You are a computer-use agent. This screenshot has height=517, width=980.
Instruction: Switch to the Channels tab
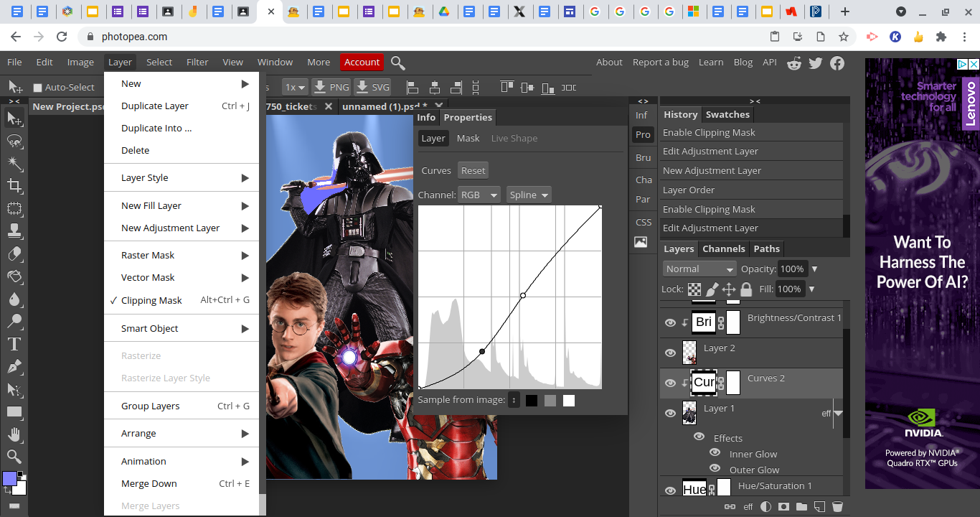(x=723, y=248)
